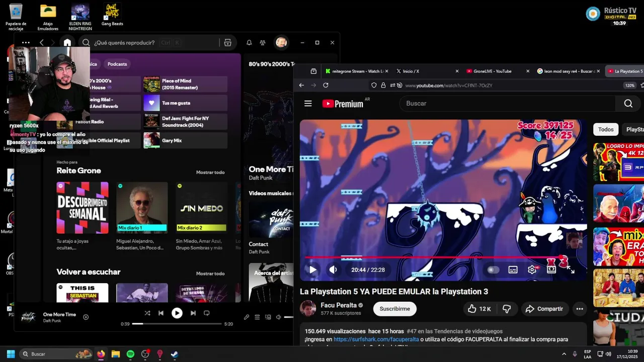Open the Spotify profile avatar menu
Image resolution: width=644 pixels, height=362 pixels.
[281, 43]
